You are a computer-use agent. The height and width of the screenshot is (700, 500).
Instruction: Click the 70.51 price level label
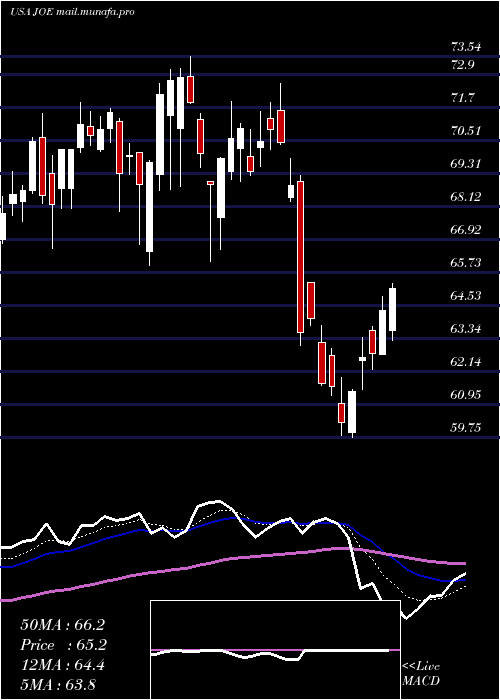(x=466, y=131)
